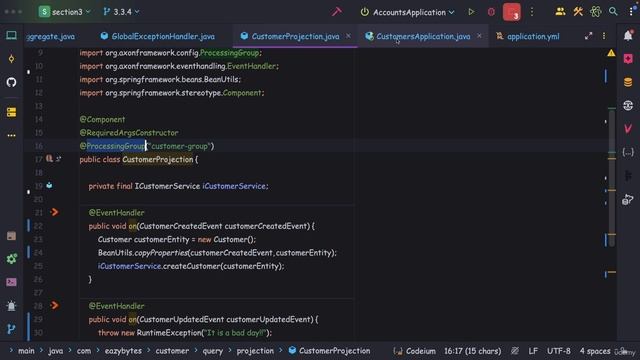This screenshot has height=360, width=640.
Task: Open the Structure tool window icon
Action: click(x=11, y=112)
